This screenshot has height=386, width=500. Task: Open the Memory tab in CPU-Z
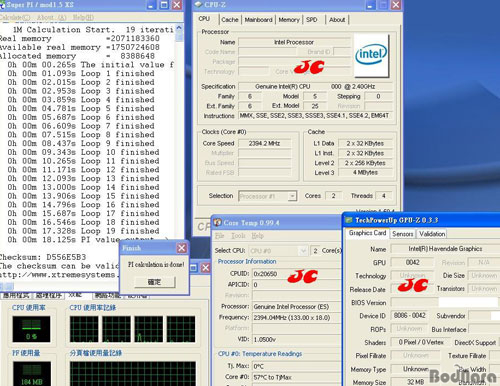point(289,20)
